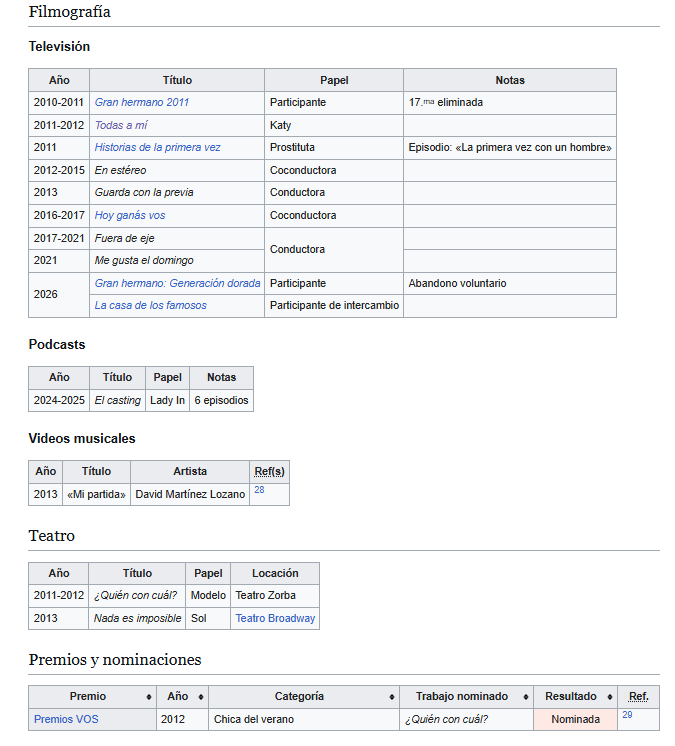675x746 pixels.
Task: Click the Teatro section heading
Action: coord(51,536)
